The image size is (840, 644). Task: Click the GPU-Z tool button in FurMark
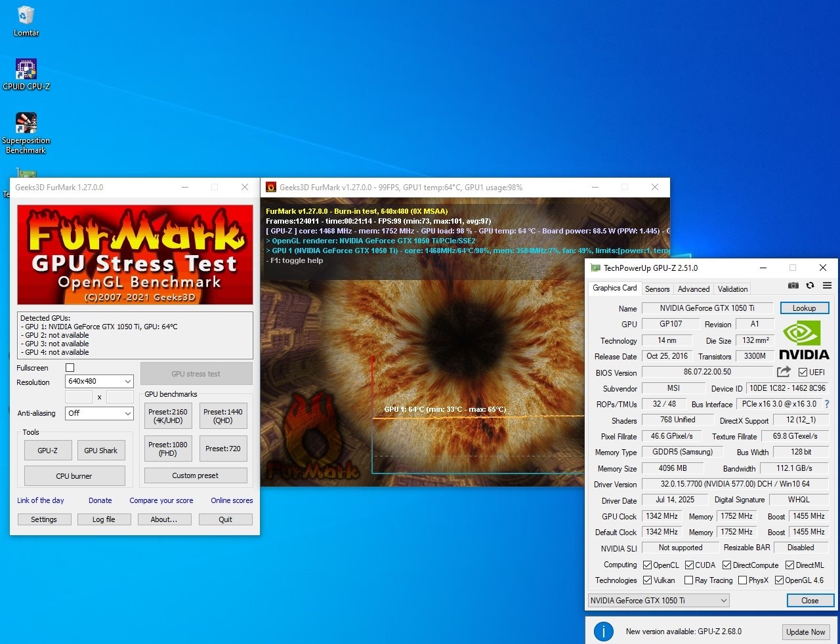(47, 451)
